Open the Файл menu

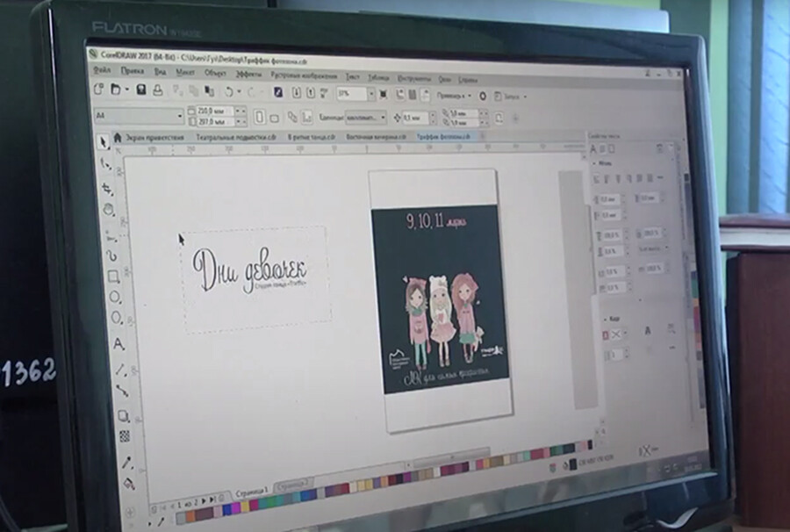tap(103, 70)
